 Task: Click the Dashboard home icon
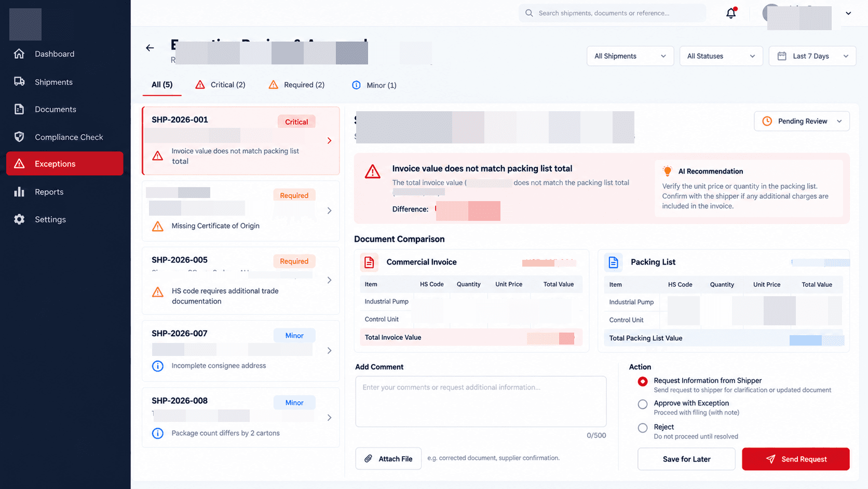[19, 54]
